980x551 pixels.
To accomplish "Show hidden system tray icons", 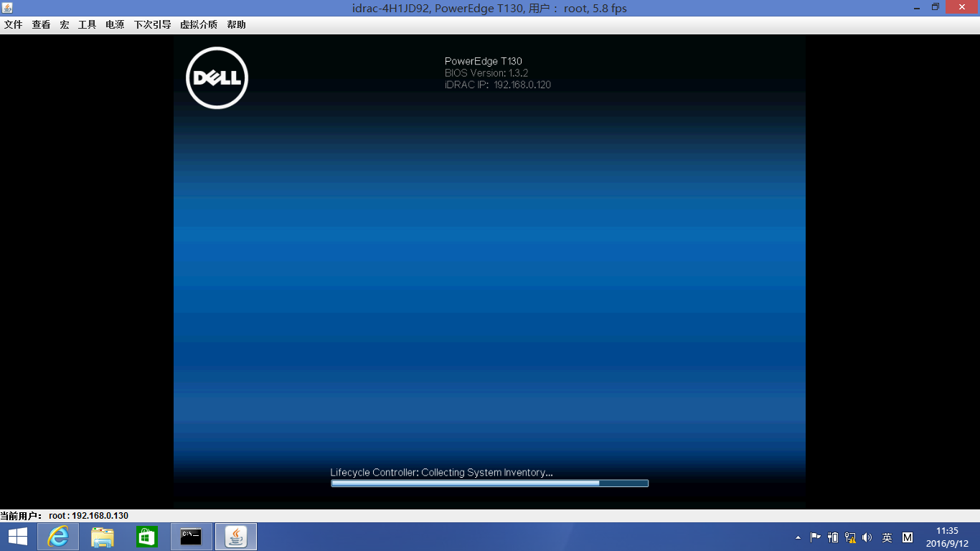I will (x=798, y=537).
